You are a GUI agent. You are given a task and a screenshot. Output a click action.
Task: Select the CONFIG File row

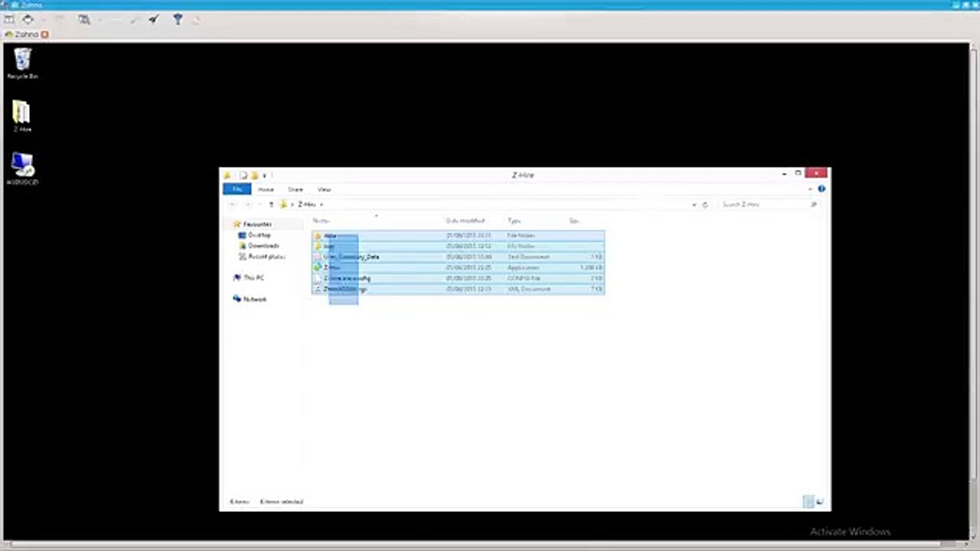coord(458,279)
